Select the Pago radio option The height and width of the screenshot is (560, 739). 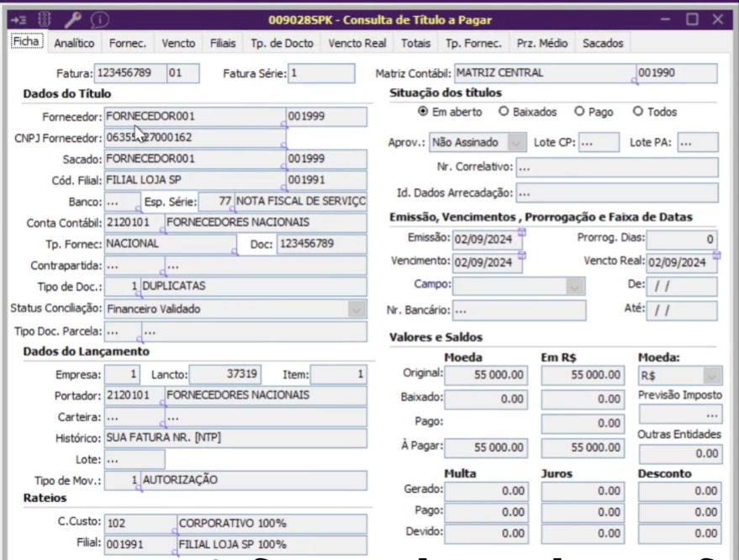(x=579, y=112)
